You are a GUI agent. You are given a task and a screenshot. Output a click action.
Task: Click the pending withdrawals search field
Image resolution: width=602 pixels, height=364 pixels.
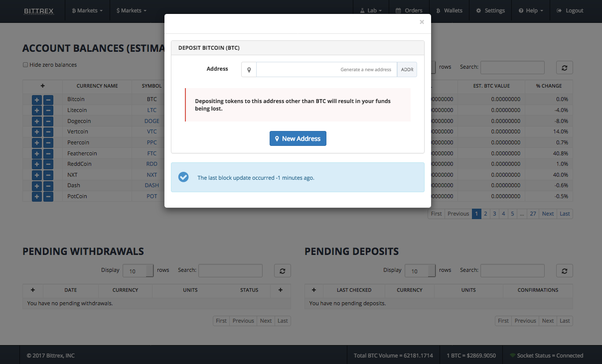pyautogui.click(x=230, y=270)
